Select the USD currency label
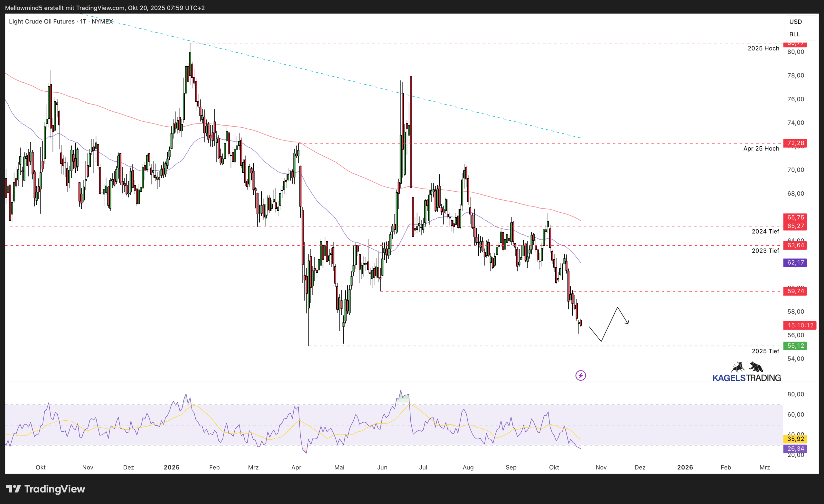 click(x=796, y=22)
